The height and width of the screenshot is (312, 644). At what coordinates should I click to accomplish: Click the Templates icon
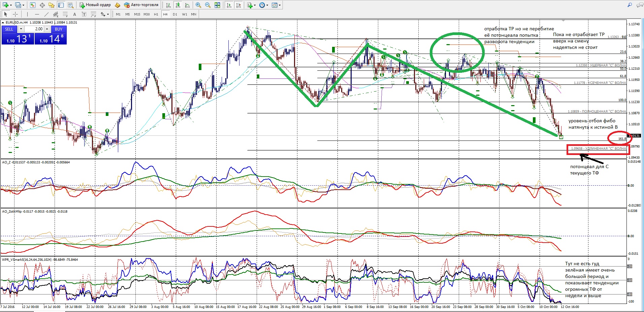[x=275, y=5]
